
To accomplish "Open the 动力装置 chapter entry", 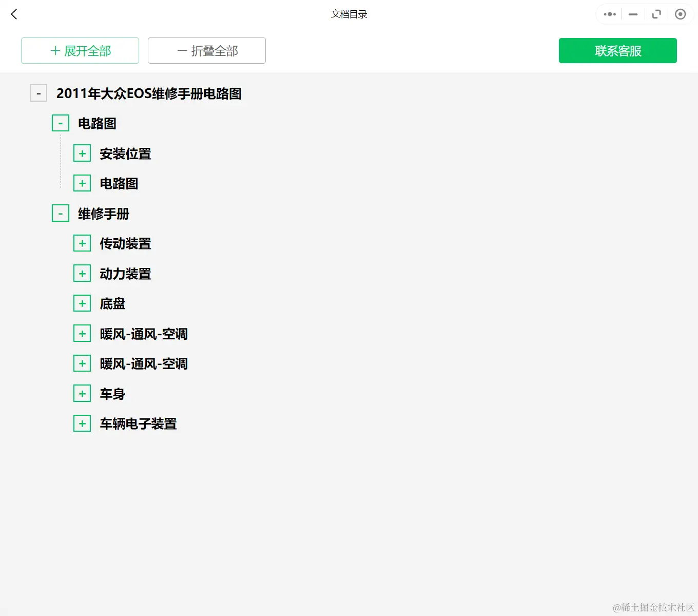I will (x=125, y=273).
